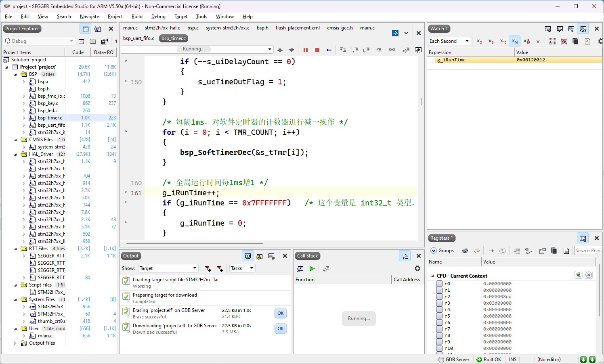Image resolution: width=604 pixels, height=364 pixels.
Task: Pause execution with the red break button
Action: [306, 50]
